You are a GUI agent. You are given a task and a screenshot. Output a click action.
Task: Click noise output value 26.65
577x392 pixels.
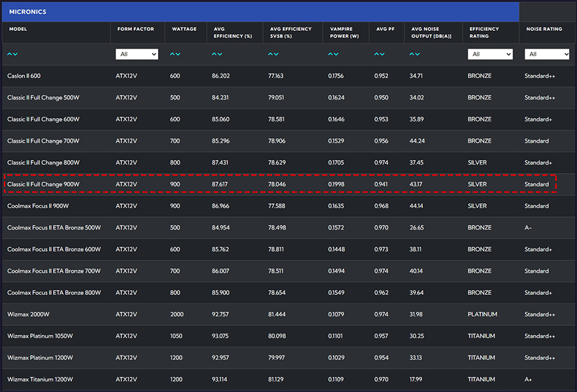(x=416, y=227)
